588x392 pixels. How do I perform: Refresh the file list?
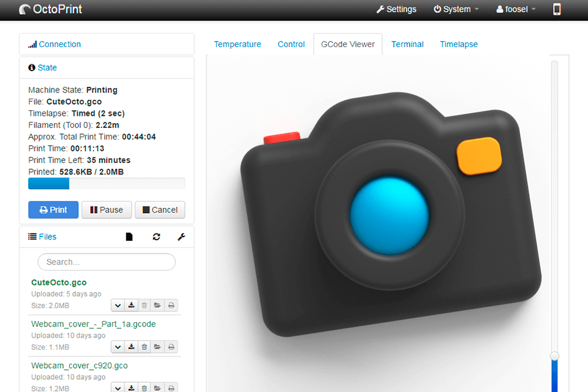point(156,236)
